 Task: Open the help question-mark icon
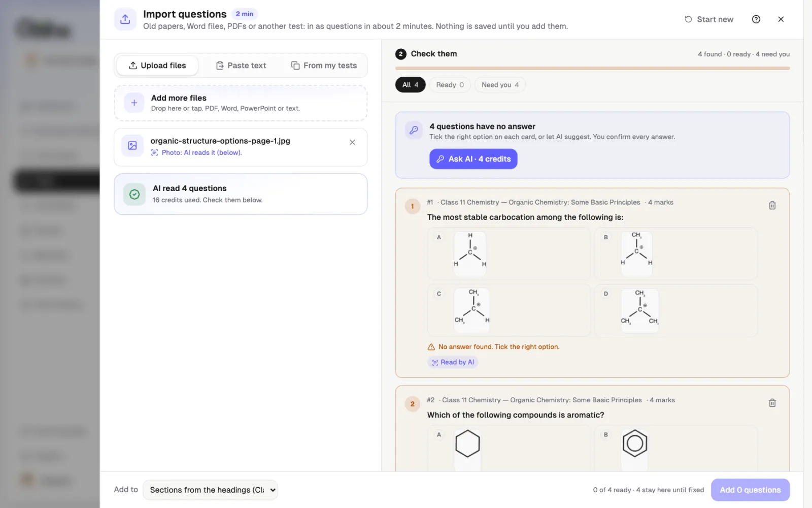[x=756, y=19]
